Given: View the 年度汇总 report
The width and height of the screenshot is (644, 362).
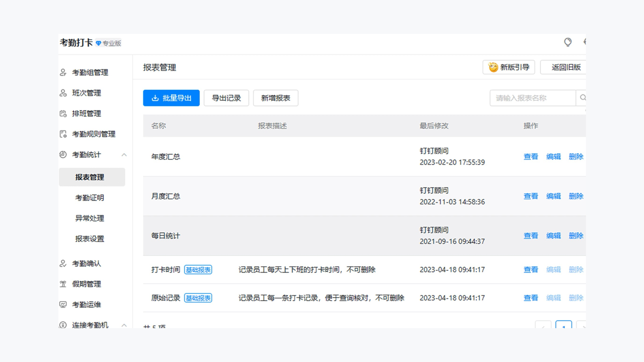Looking at the screenshot, I should pyautogui.click(x=531, y=157).
